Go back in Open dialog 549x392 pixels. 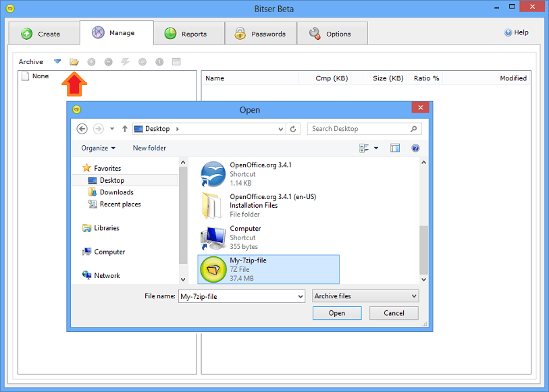click(x=82, y=129)
